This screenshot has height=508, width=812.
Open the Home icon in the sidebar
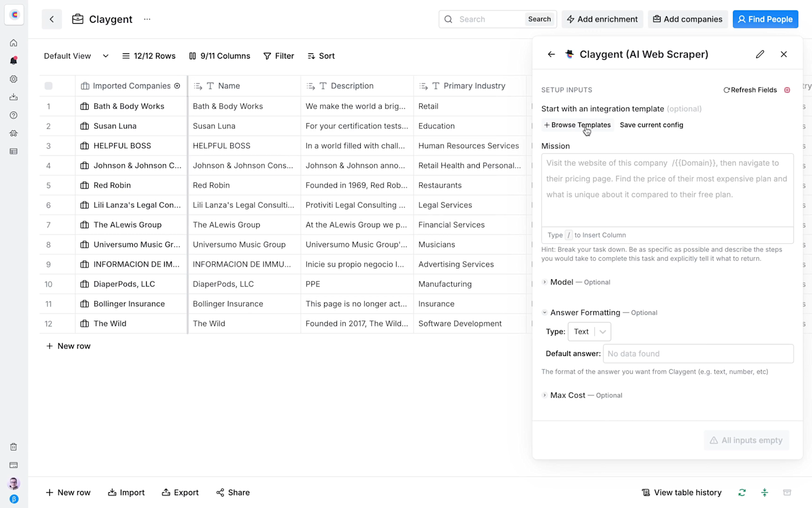(x=13, y=43)
